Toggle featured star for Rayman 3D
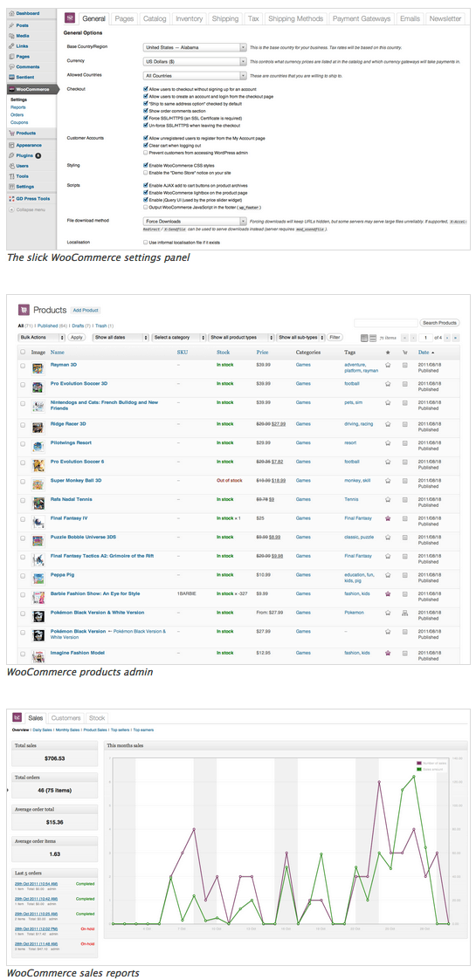Viewport: 476px width, 980px height. 388,365
